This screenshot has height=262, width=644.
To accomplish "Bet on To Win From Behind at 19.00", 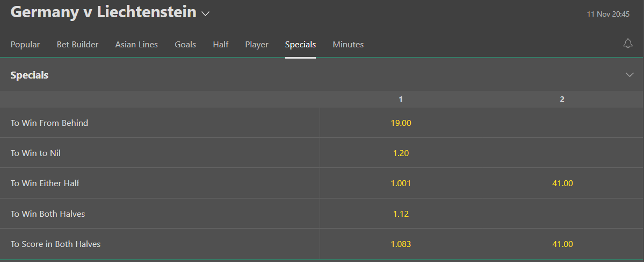I will pos(401,123).
